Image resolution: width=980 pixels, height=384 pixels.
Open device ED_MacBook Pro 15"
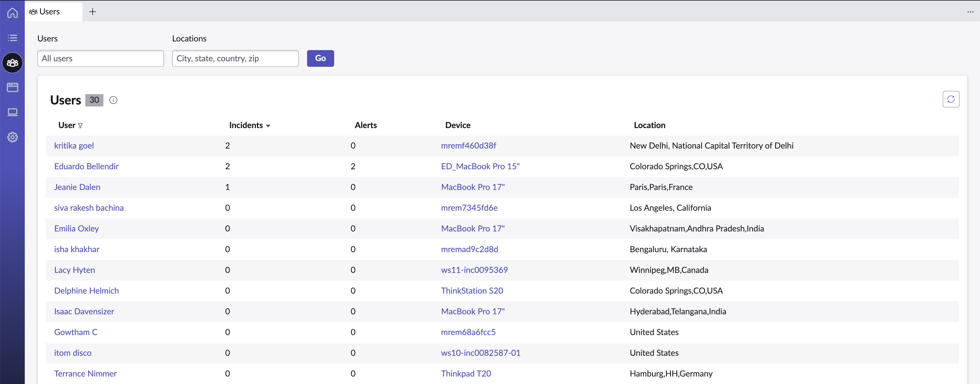pyautogui.click(x=480, y=166)
